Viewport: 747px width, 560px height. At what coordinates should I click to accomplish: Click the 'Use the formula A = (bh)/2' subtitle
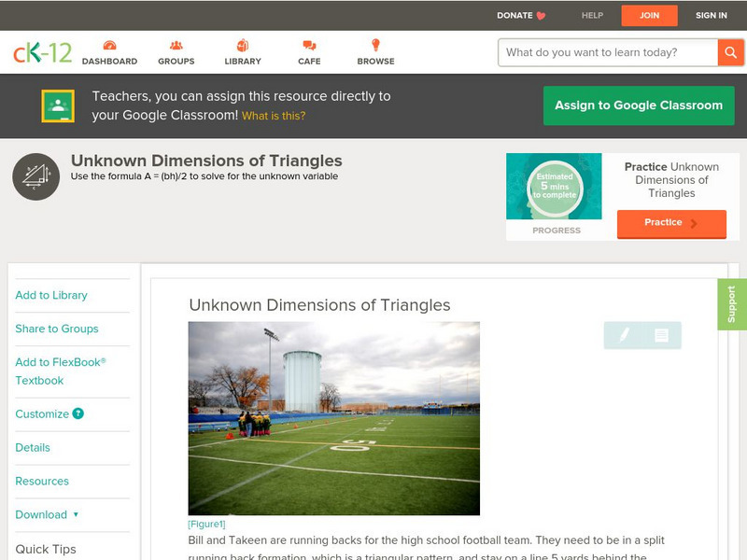(x=204, y=176)
